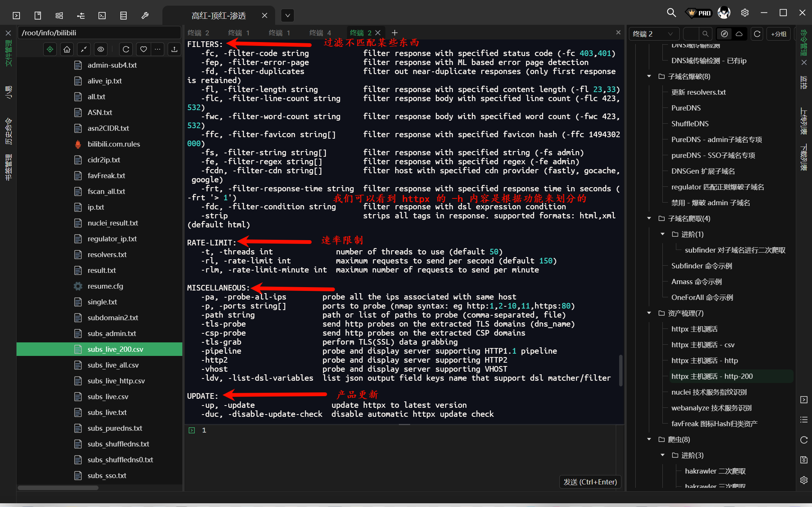This screenshot has width=812, height=507.
Task: Toggle hidden files eye icon
Action: point(100,49)
